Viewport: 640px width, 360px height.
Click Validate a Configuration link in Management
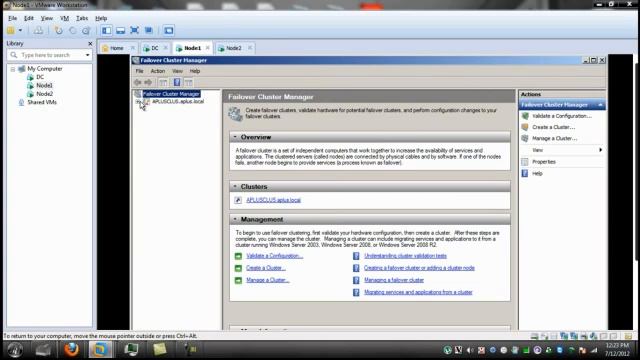tap(274, 256)
